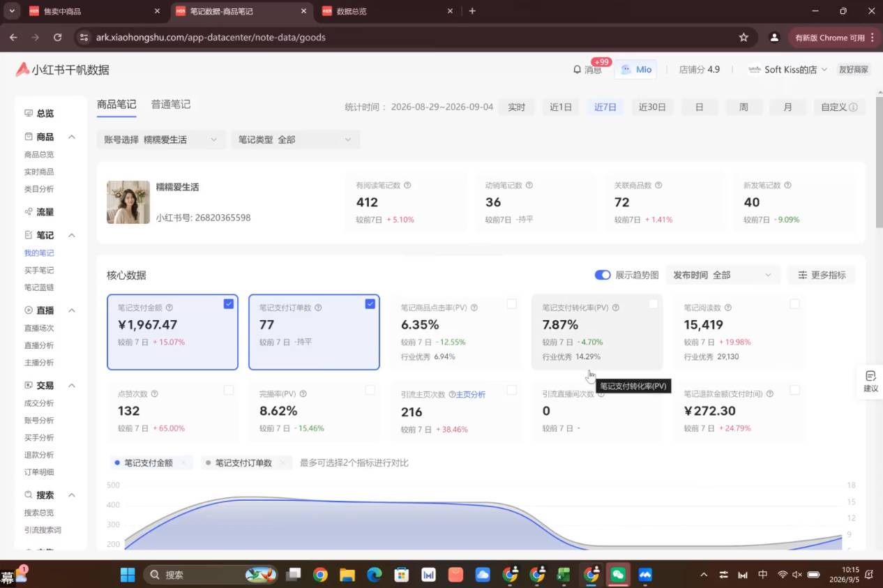Click the browser back arrow
Image resolution: width=883 pixels, height=588 pixels.
[x=13, y=37]
